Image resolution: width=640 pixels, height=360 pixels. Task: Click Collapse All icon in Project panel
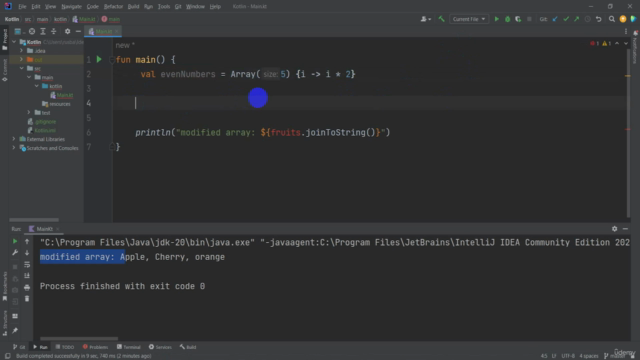pyautogui.click(x=53, y=31)
